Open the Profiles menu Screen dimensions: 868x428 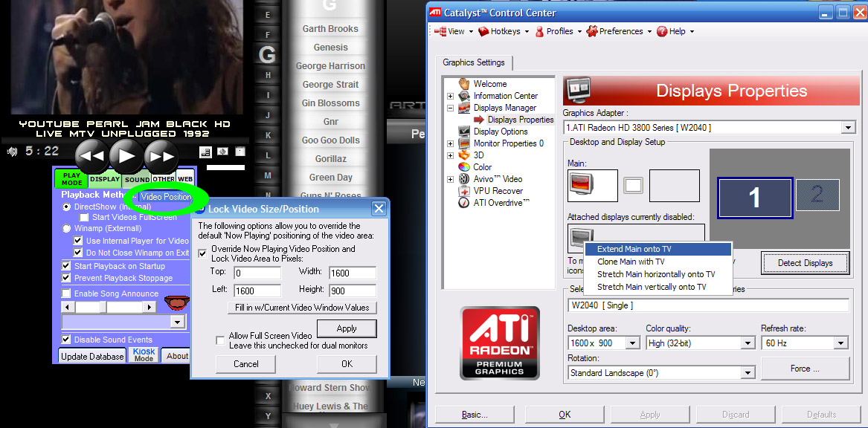[x=558, y=31]
